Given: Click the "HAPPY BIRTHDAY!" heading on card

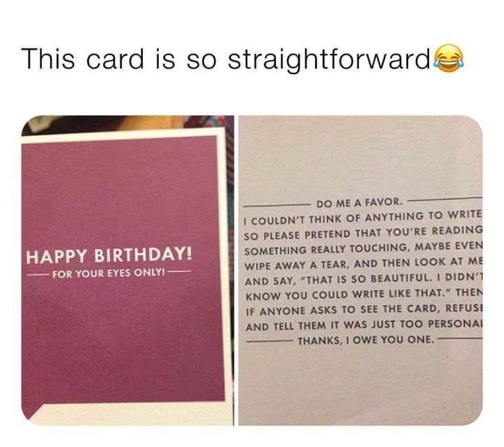Looking at the screenshot, I should point(109,256).
